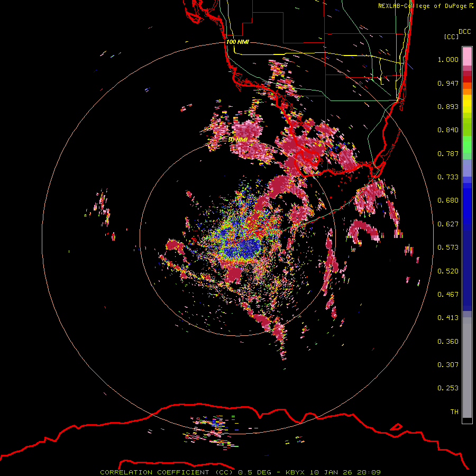Select the 0.520 color scale value
This screenshot has height=476, width=476.
click(x=448, y=271)
